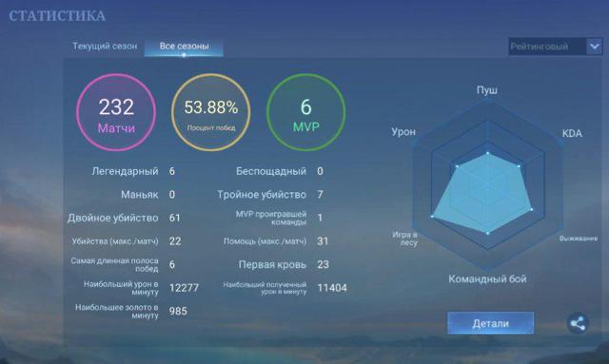
Task: Click the Первая кровь stat value
Action: click(x=323, y=264)
